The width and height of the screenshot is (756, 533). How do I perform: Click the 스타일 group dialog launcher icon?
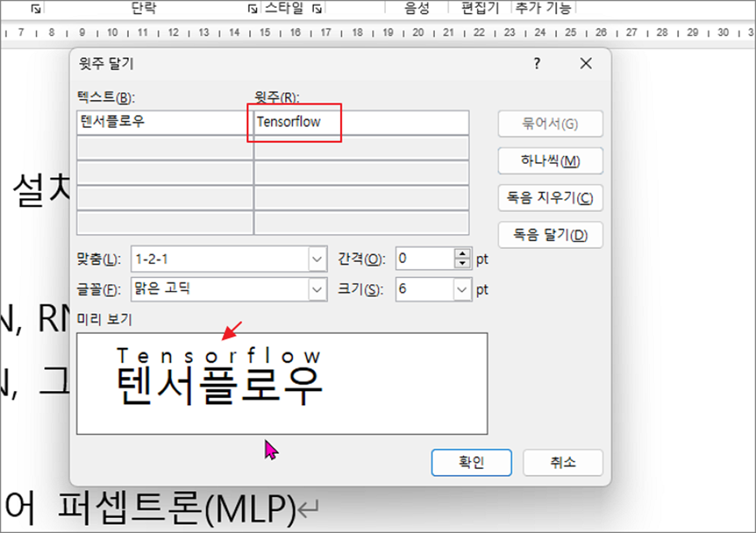point(317,8)
